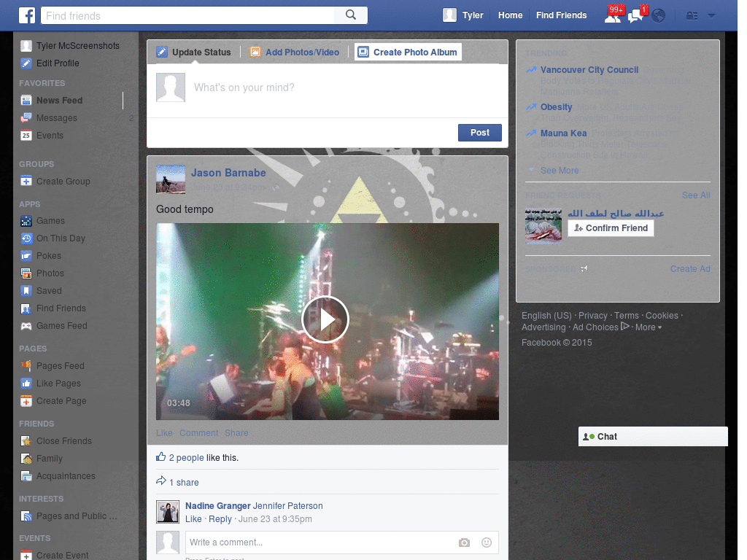Screen dimensions: 747x560
Task: Expand account menu dropdown arrow
Action: pos(711,16)
